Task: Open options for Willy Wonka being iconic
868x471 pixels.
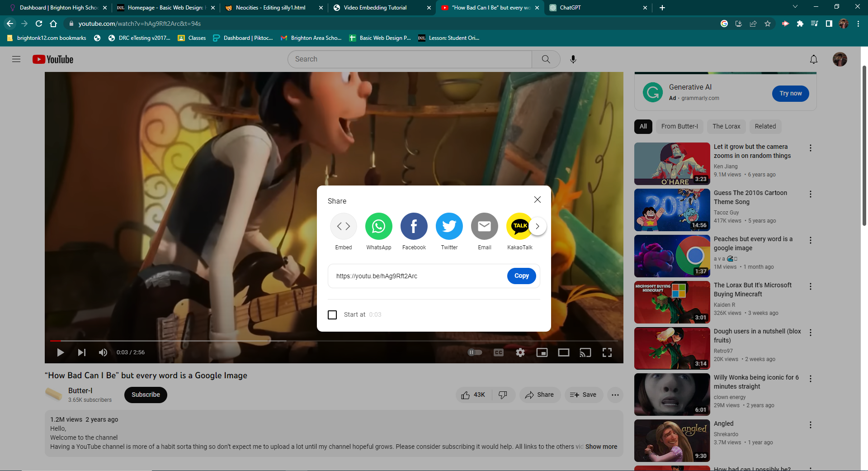Action: [811, 379]
